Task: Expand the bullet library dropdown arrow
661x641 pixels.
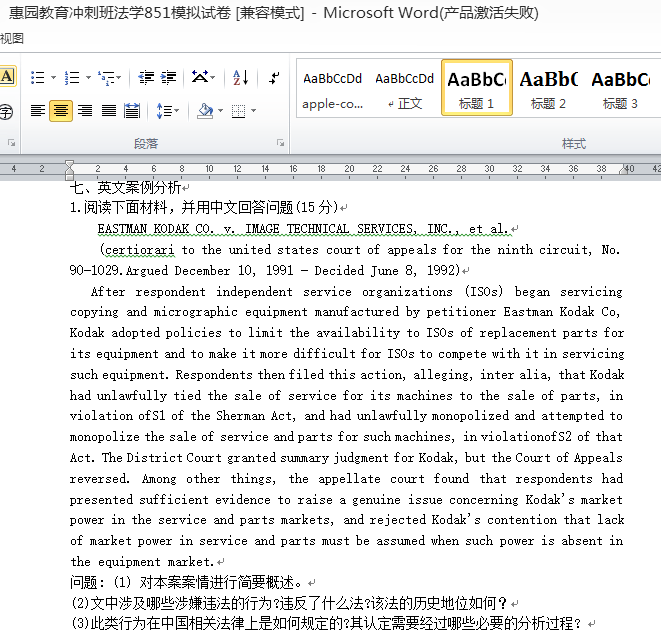Action: [54, 78]
